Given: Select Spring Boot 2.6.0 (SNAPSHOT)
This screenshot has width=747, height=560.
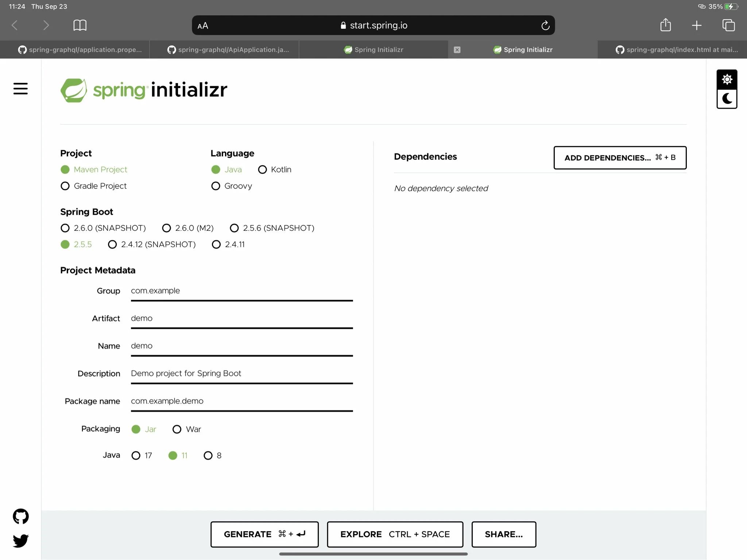Looking at the screenshot, I should click(103, 228).
